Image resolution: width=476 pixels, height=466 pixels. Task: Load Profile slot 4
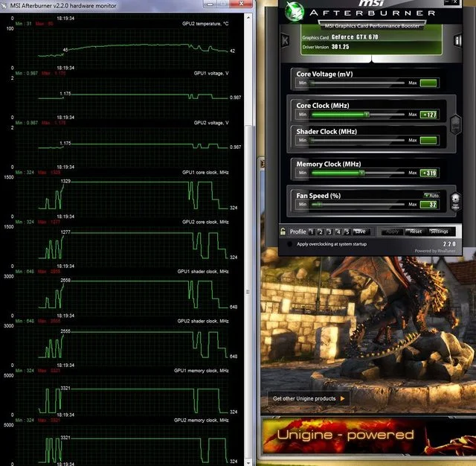[338, 232]
